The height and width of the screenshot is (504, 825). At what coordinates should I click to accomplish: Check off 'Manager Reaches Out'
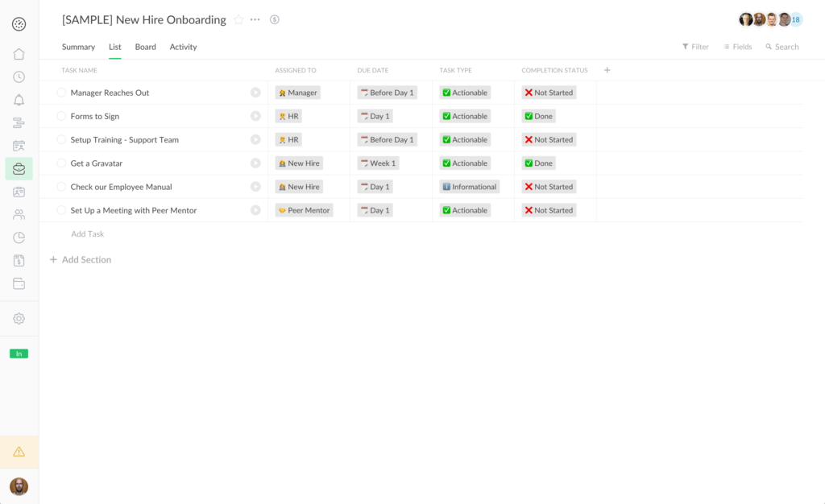click(x=61, y=93)
